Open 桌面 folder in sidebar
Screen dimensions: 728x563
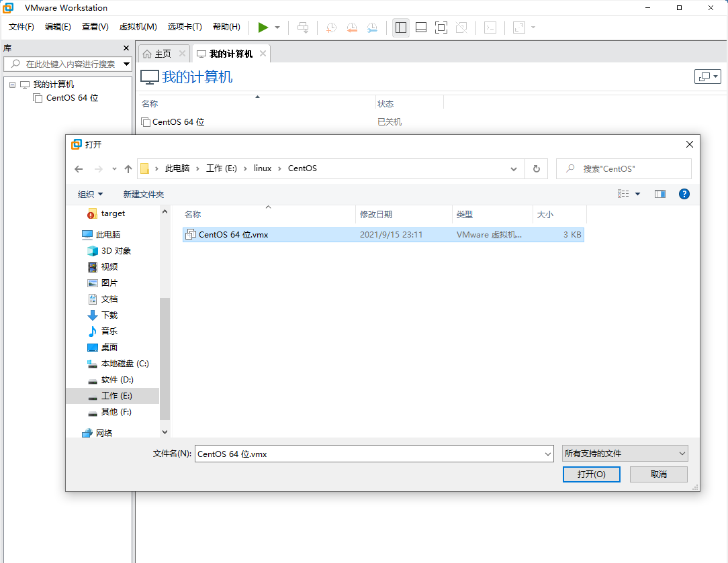point(103,348)
